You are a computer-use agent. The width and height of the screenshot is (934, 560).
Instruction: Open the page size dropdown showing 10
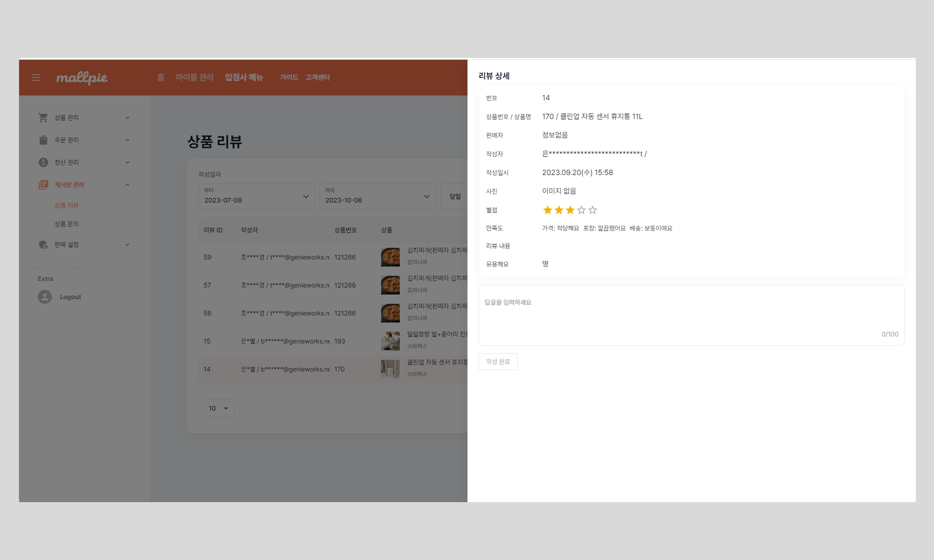click(x=218, y=408)
